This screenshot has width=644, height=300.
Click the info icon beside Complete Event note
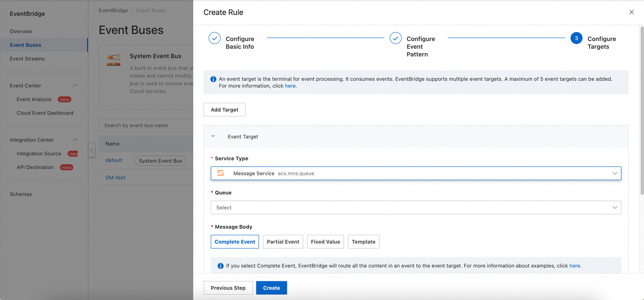220,266
